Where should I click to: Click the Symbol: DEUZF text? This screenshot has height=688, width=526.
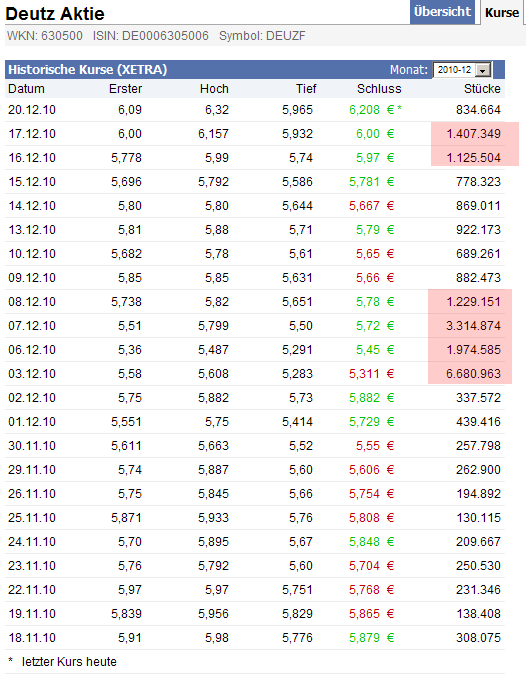coord(262,36)
